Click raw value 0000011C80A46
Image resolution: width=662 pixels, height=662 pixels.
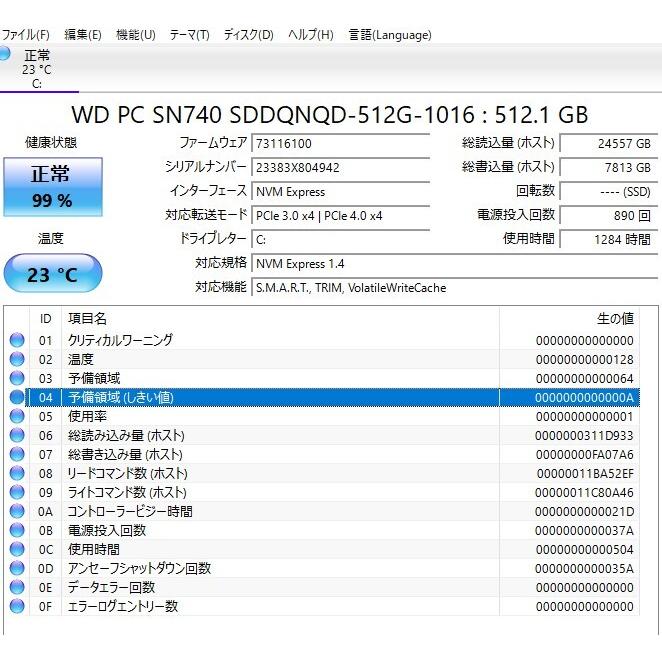pos(584,492)
